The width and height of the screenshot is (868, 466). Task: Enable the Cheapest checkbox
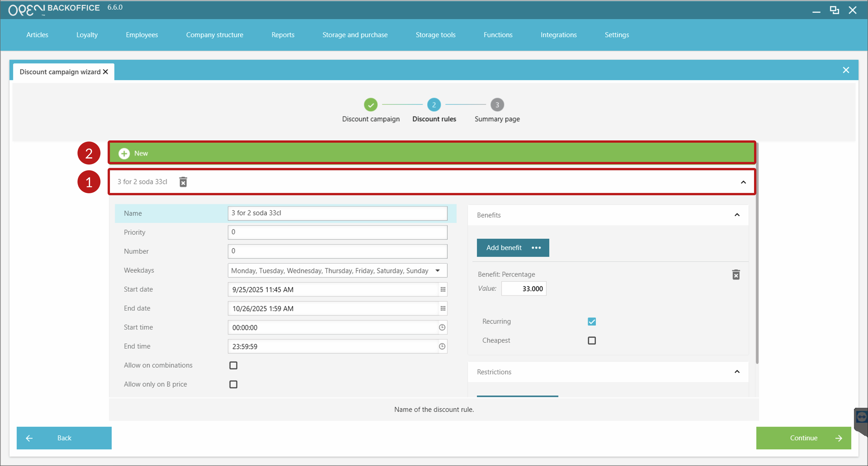click(592, 341)
